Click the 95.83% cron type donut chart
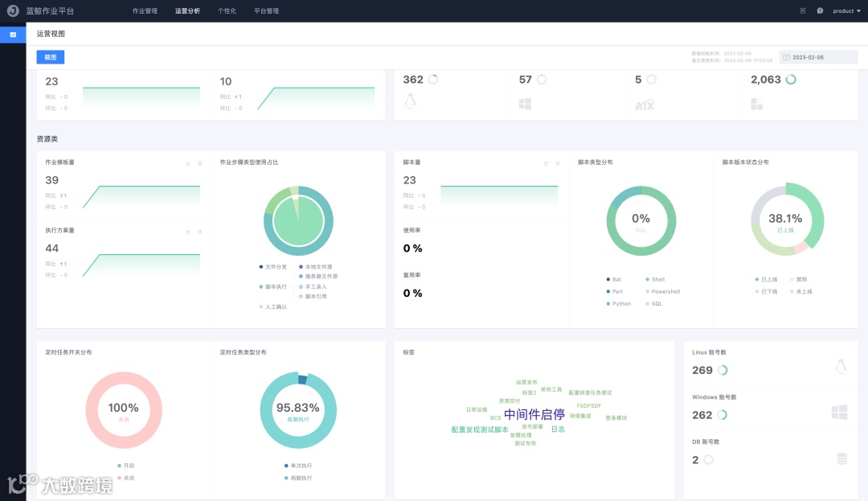 click(298, 410)
